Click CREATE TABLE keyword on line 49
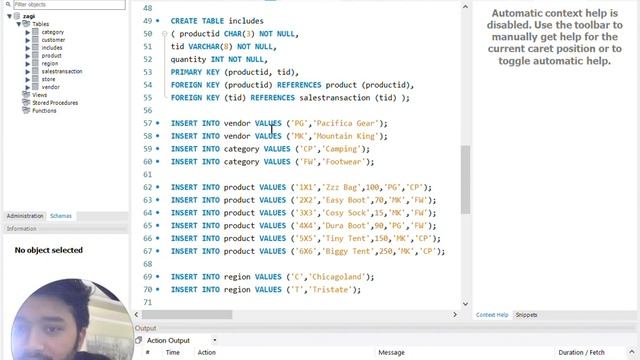This screenshot has width=640, height=360. pyautogui.click(x=197, y=21)
